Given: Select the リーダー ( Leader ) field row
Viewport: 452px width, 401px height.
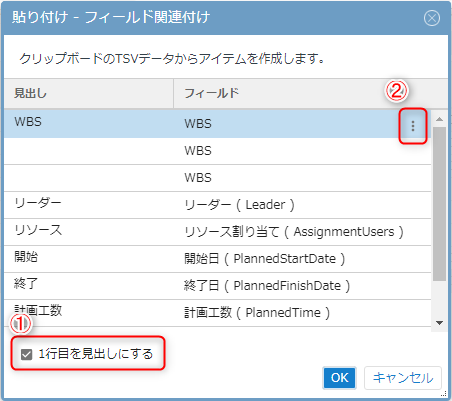Looking at the screenshot, I should click(x=217, y=205).
